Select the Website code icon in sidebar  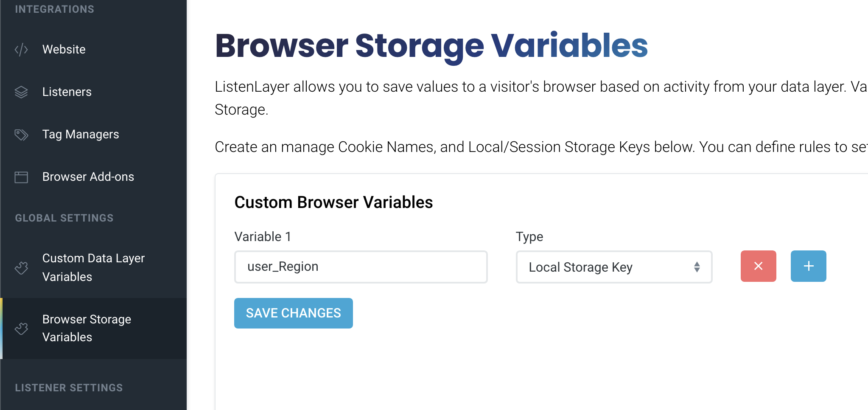point(21,49)
